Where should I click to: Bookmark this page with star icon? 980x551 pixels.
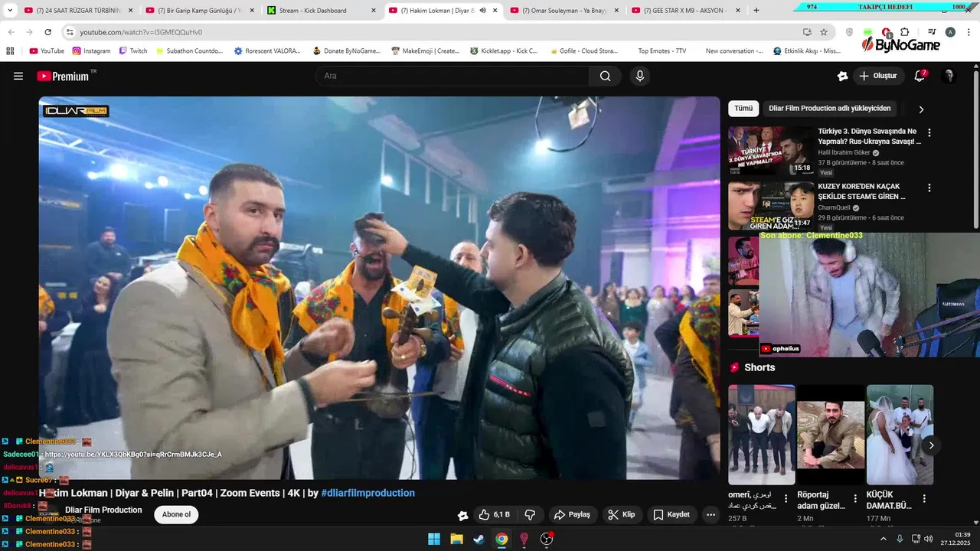coord(824,32)
